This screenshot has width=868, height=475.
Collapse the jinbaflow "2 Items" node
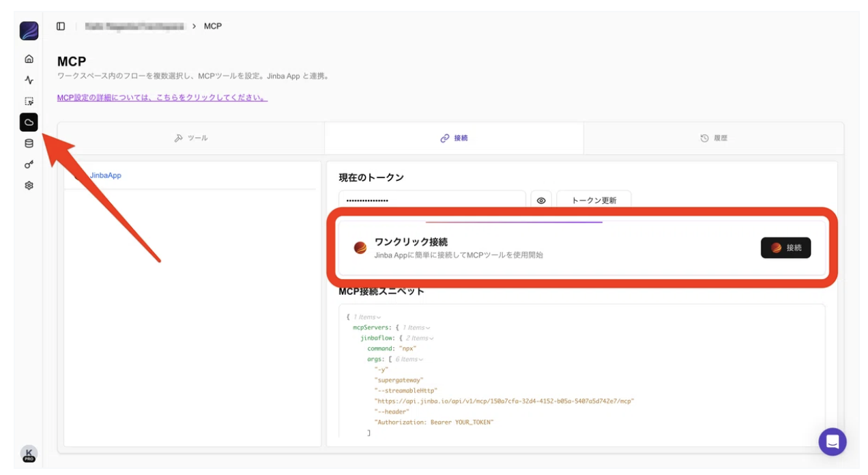(420, 338)
